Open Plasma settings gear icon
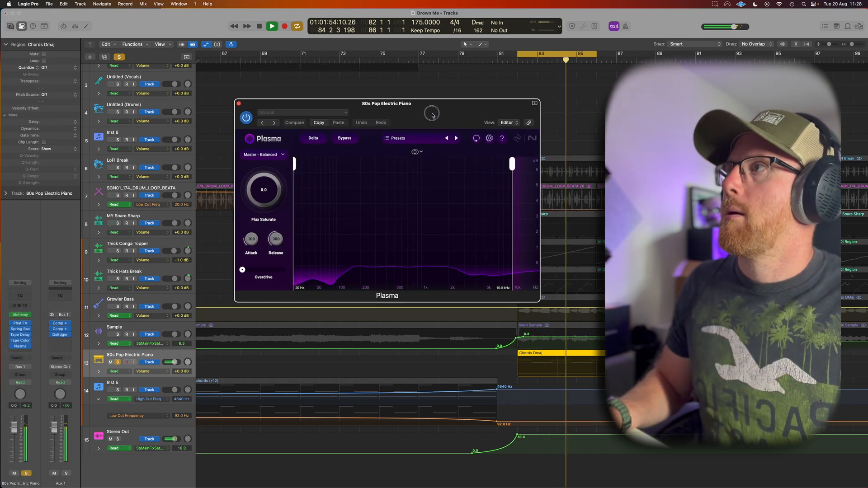Viewport: 868px width, 488px height. pos(489,138)
